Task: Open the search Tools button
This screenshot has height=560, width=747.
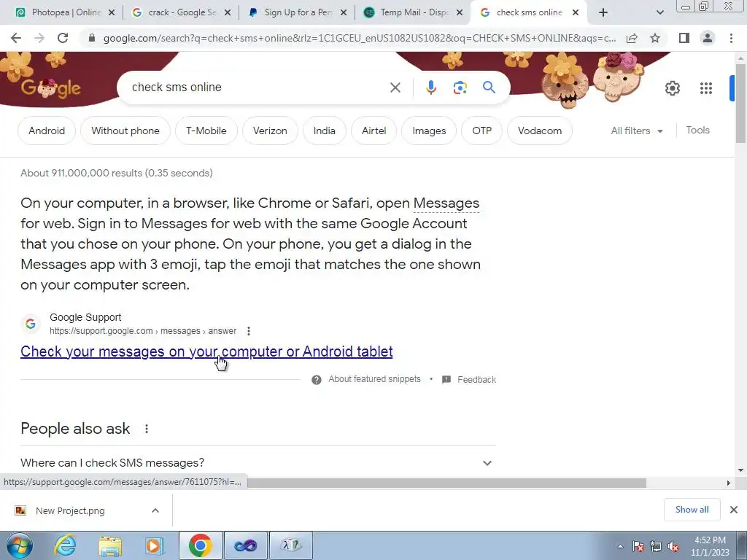Action: (697, 130)
